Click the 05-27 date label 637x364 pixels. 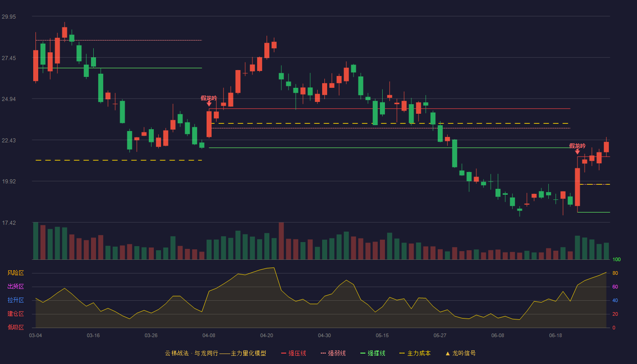click(440, 335)
